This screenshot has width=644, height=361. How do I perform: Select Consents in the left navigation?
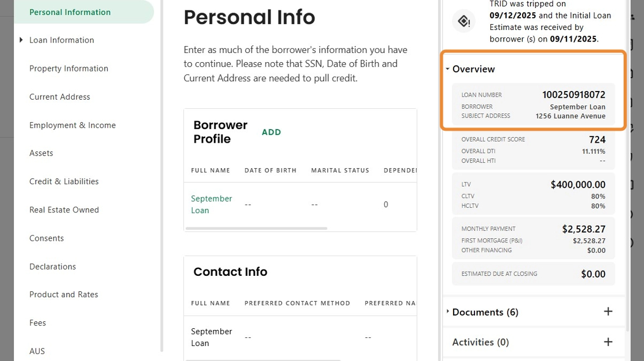47,238
